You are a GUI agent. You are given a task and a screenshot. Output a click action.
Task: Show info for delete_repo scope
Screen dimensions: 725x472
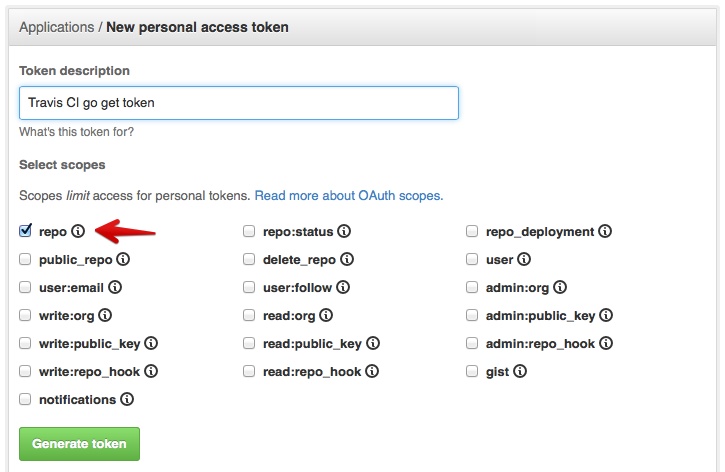click(344, 260)
